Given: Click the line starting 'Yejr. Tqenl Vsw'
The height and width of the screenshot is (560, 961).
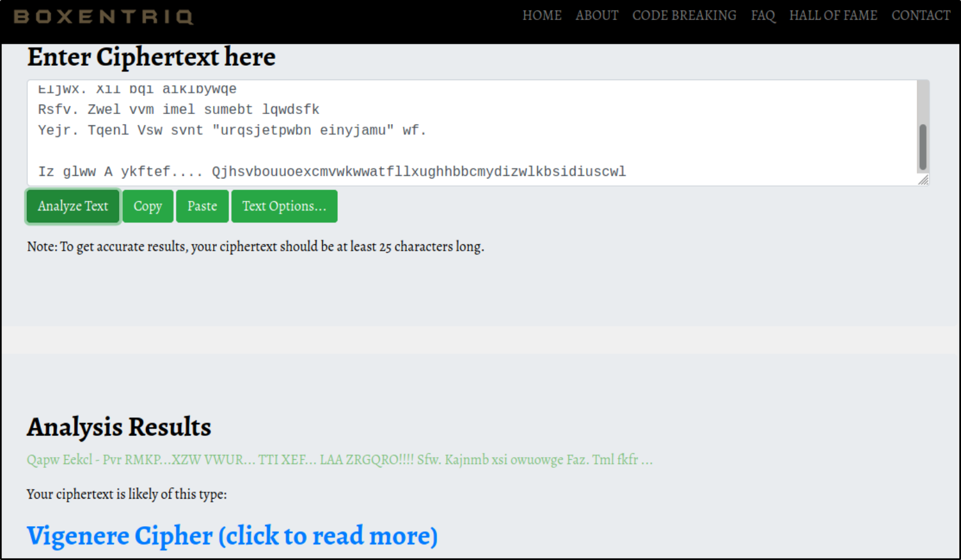Looking at the screenshot, I should [x=232, y=130].
